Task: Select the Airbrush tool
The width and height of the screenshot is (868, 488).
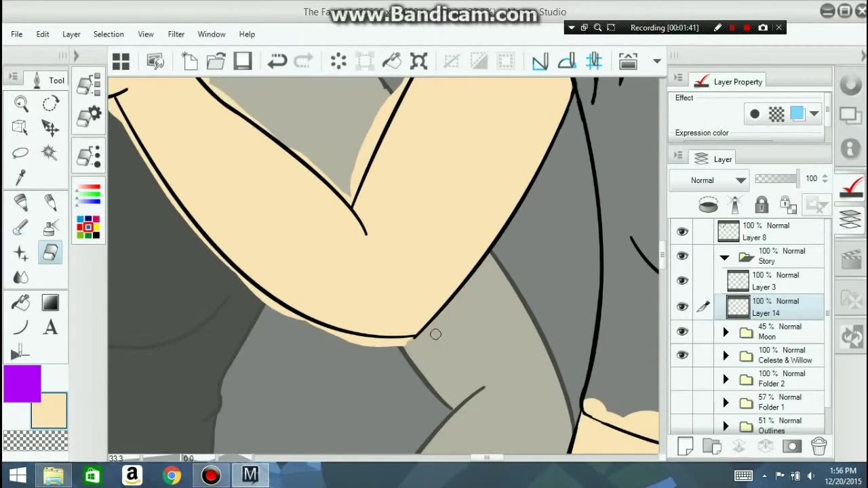Action: [50, 228]
